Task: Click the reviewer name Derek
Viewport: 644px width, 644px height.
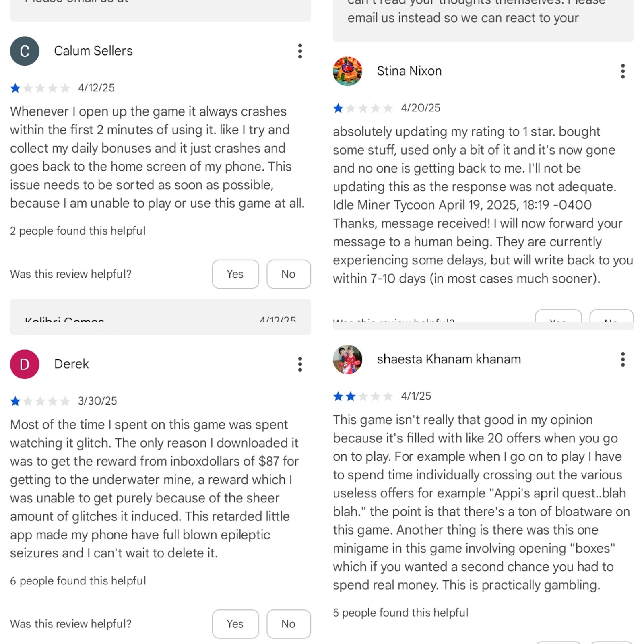Action: point(72,364)
